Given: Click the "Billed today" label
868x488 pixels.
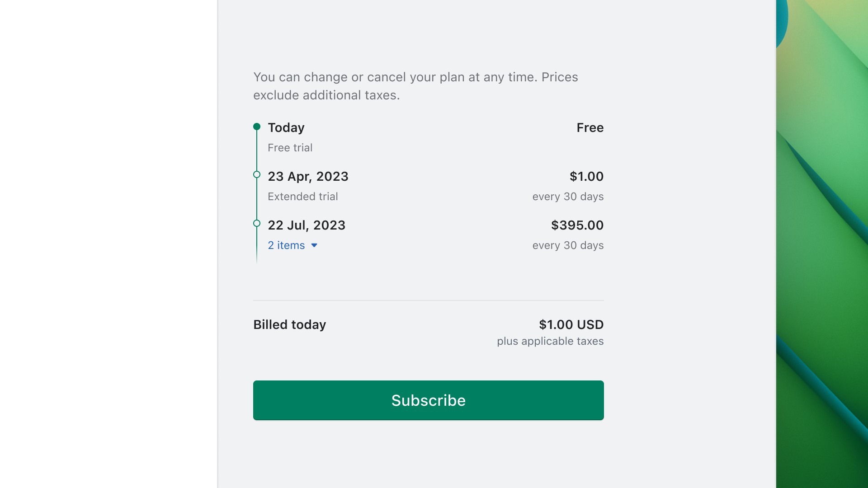Looking at the screenshot, I should tap(289, 325).
